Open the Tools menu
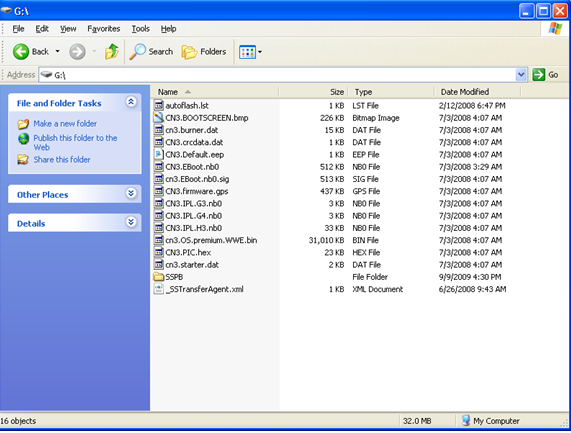The height and width of the screenshot is (433, 571). [x=141, y=29]
